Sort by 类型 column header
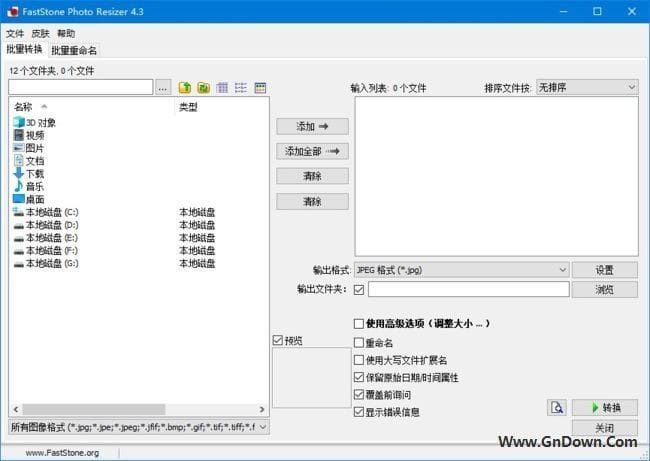This screenshot has width=650, height=461. [223, 107]
